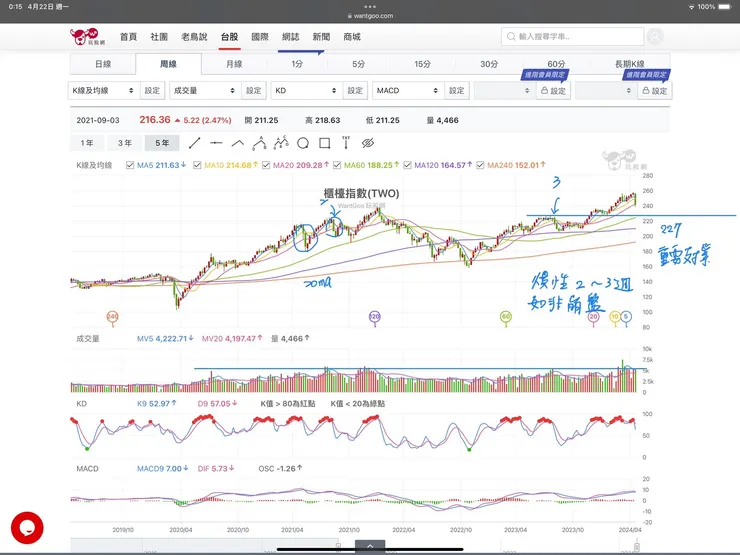Open the 首頁 menu item

[x=128, y=37]
